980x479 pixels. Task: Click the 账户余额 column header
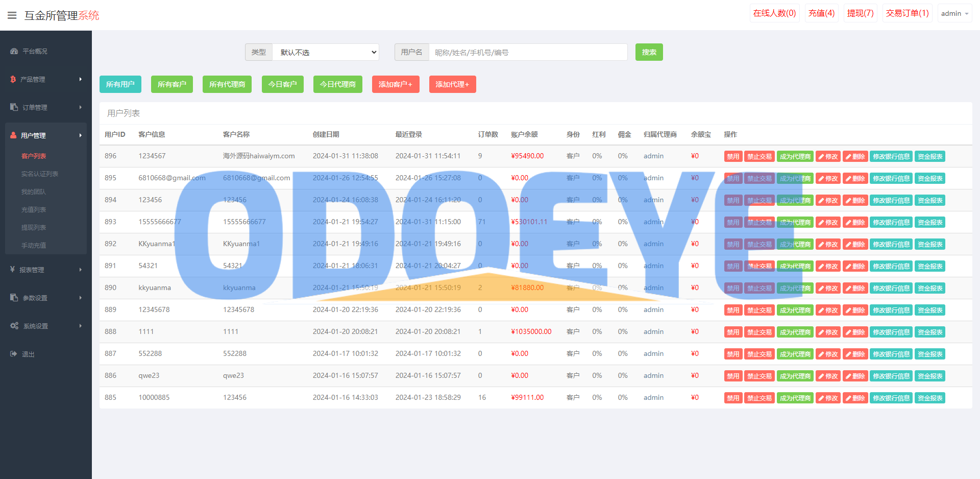tap(524, 134)
